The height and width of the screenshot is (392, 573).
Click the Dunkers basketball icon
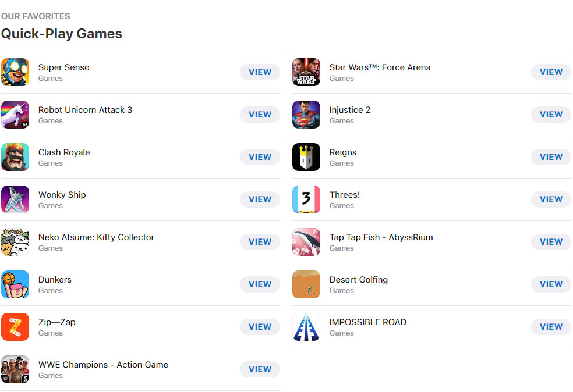(15, 284)
